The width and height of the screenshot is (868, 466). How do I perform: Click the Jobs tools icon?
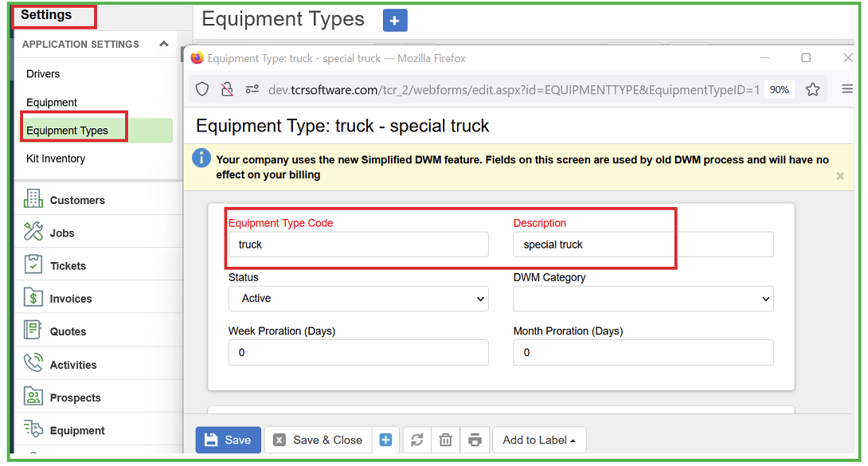point(33,231)
